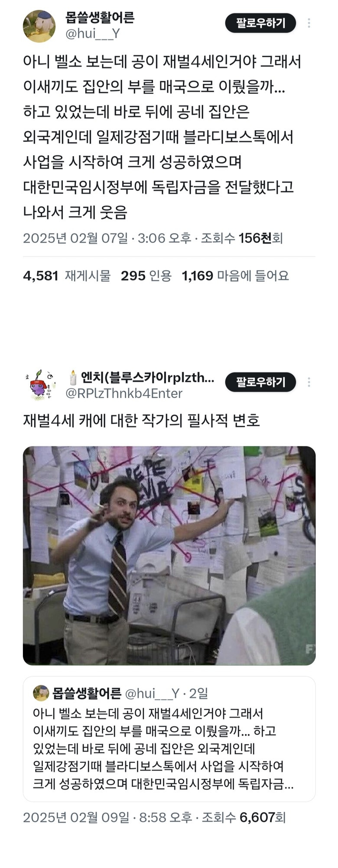
Task: Open the @hui__Y handle under first username
Action: [x=92, y=34]
